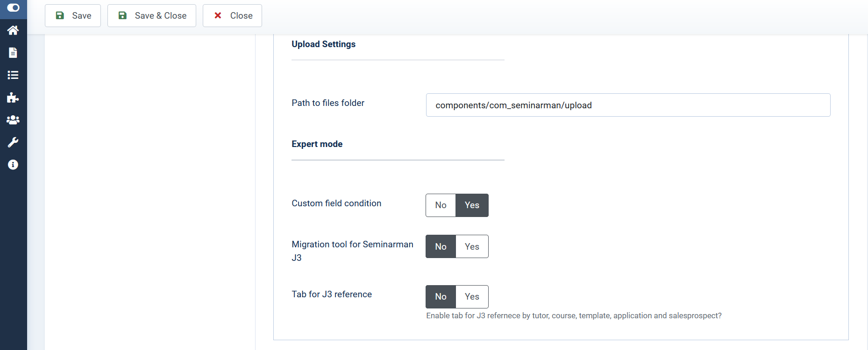Screen dimensions: 868x350
Task: Open the Users group icon in sidebar
Action: click(x=13, y=120)
